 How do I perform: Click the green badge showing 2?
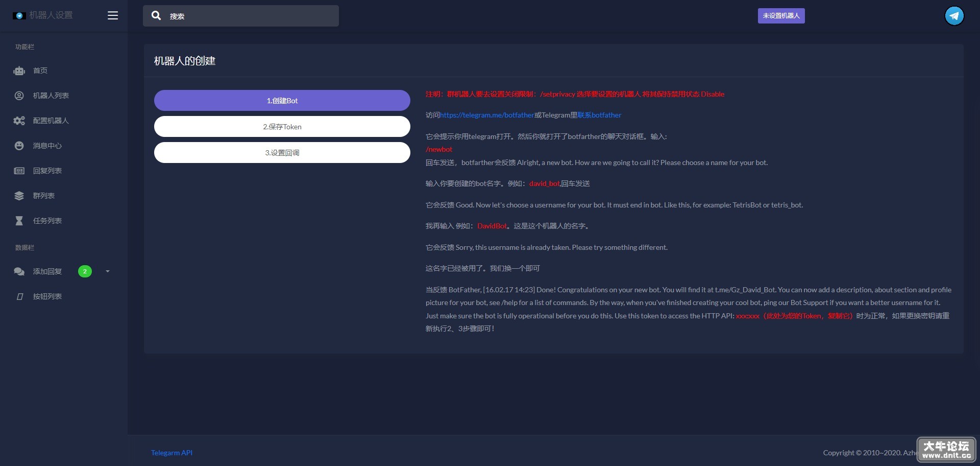tap(85, 271)
